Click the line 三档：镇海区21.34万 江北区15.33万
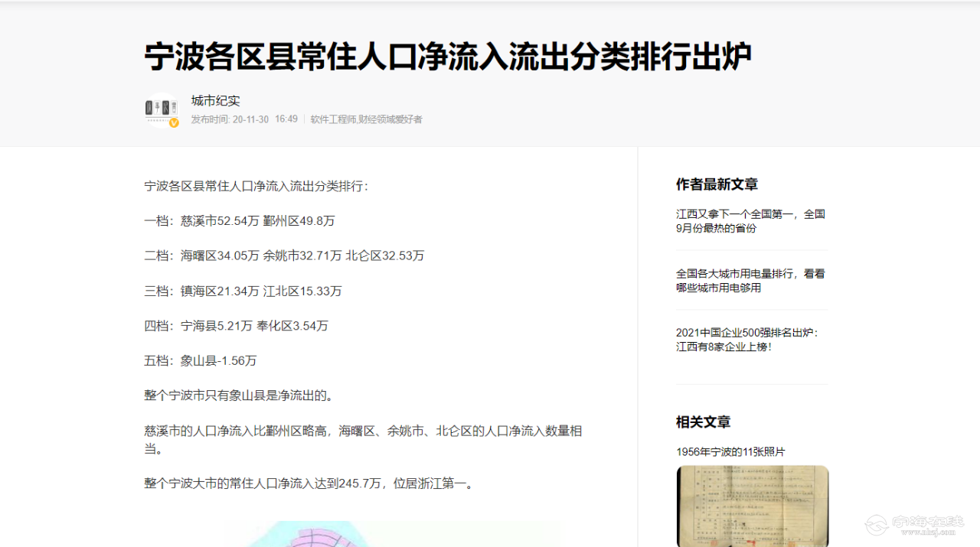This screenshot has height=547, width=980. coord(243,291)
